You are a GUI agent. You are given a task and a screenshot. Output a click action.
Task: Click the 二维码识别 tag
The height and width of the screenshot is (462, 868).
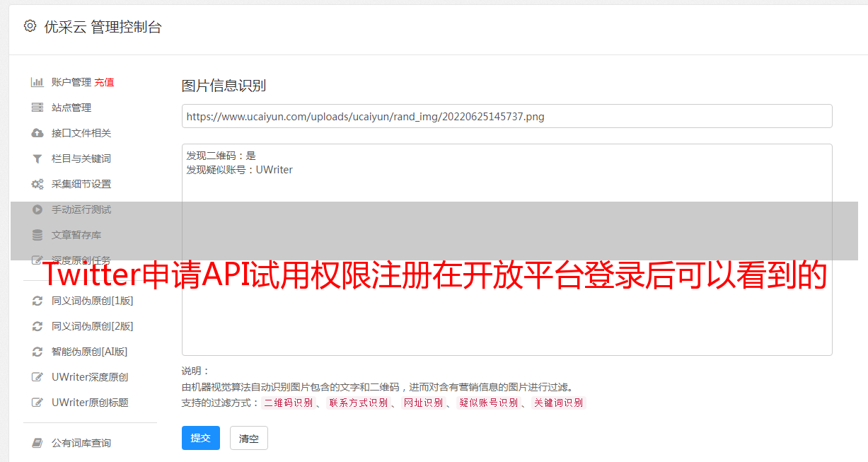(288, 403)
